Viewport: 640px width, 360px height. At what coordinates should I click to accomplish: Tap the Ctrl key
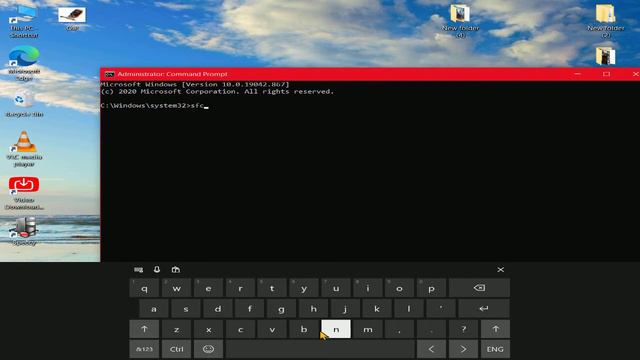click(176, 349)
